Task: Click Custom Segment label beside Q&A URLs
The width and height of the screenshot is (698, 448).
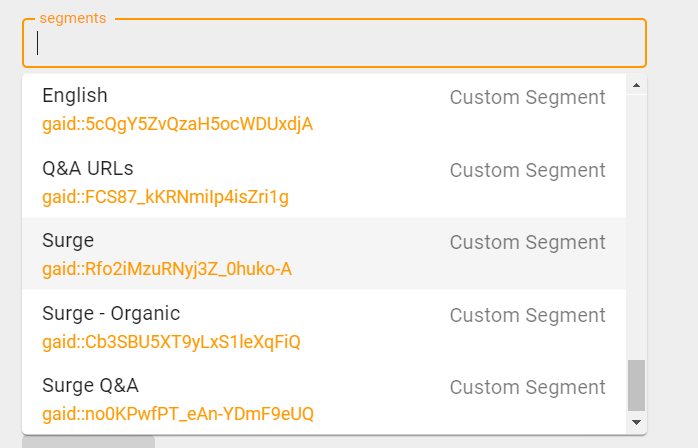Action: click(527, 170)
